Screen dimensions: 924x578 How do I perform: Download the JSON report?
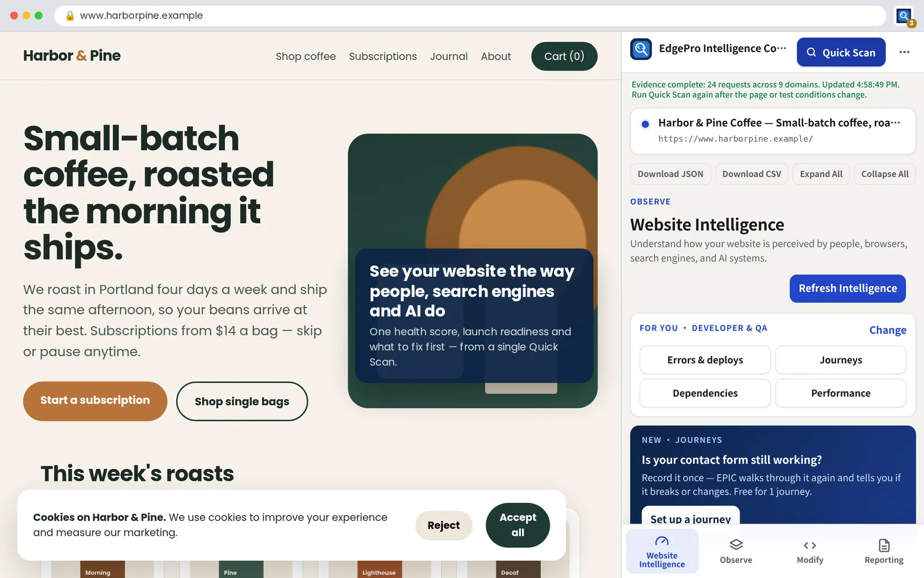click(x=670, y=174)
